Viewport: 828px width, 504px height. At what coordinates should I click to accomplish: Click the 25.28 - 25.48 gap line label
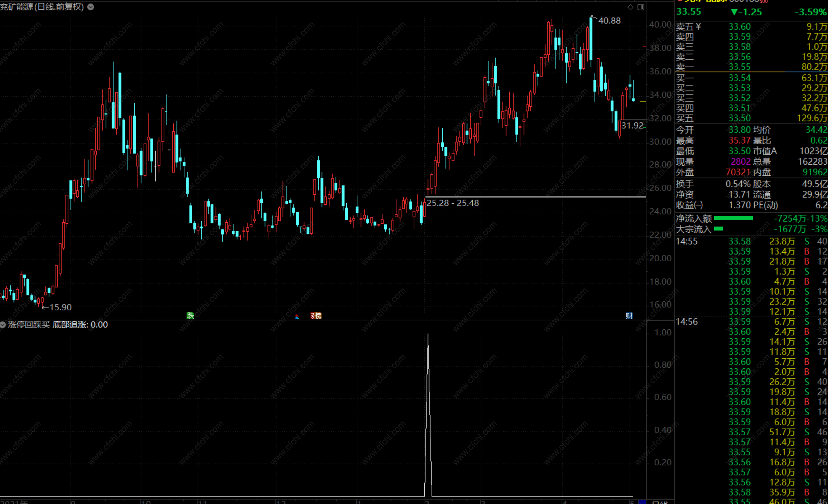coord(453,203)
